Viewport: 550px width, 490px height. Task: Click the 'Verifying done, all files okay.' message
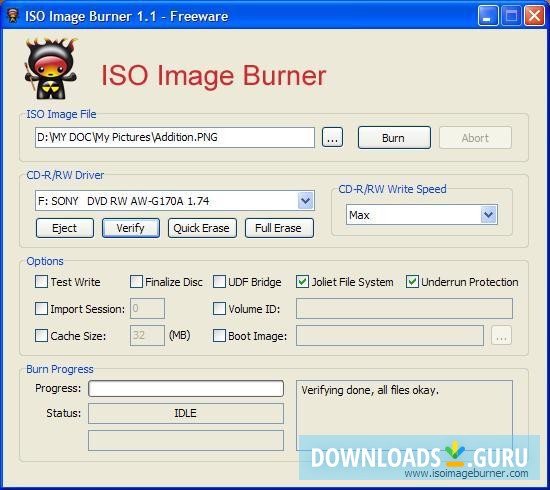pos(370,390)
